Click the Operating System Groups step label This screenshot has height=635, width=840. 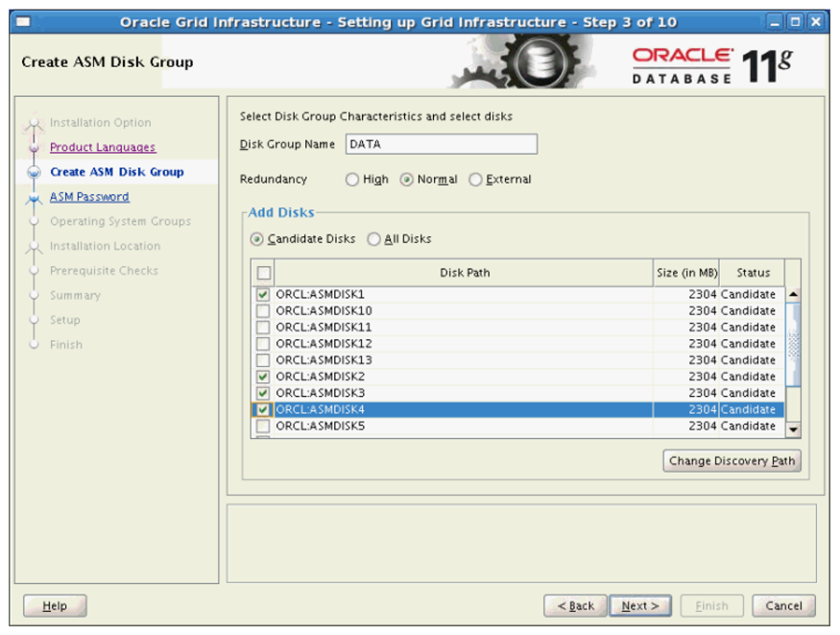(121, 221)
